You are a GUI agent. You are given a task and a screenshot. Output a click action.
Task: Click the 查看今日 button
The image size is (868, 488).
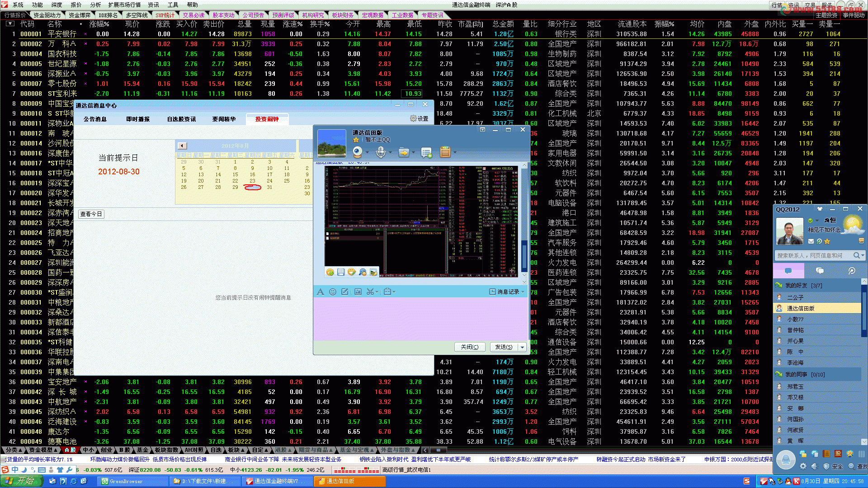91,214
